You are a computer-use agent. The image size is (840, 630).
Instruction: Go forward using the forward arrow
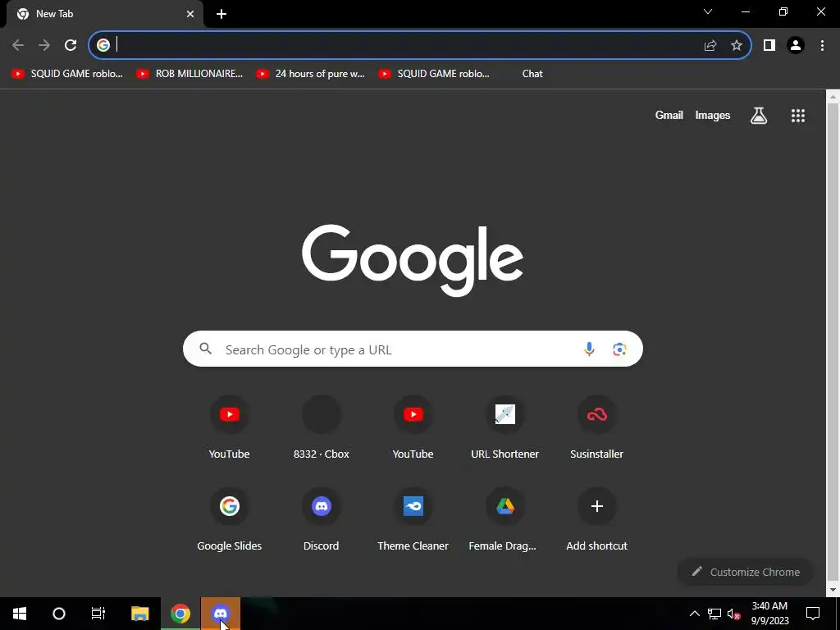(44, 45)
